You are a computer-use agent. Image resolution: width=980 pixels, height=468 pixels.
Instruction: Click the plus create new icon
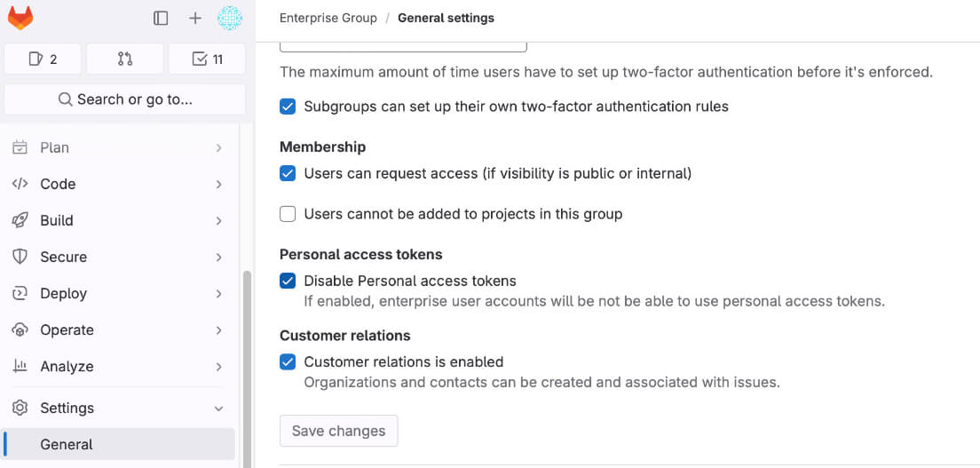point(195,18)
